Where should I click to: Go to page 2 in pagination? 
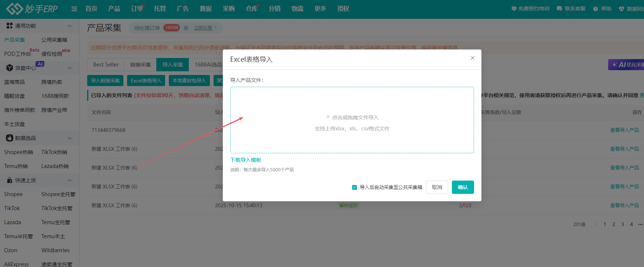pyautogui.click(x=614, y=224)
